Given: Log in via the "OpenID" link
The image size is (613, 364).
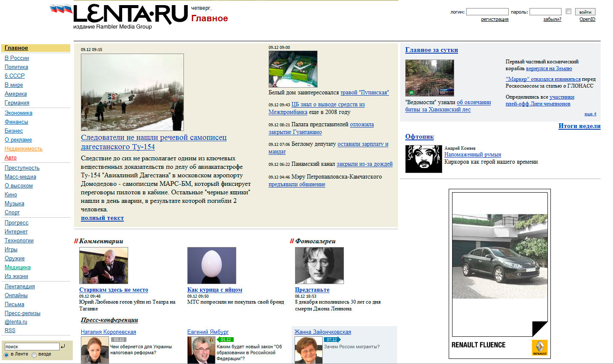Looking at the screenshot, I should tap(587, 19).
